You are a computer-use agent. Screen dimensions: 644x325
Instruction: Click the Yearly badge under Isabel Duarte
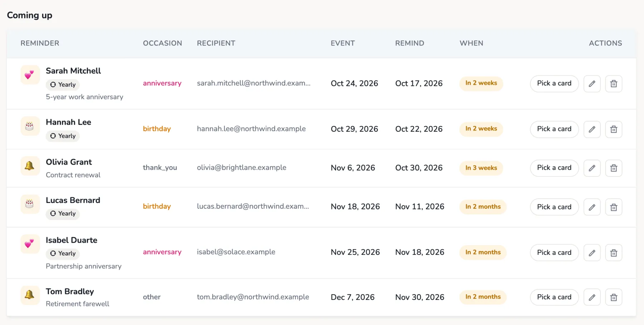point(63,253)
